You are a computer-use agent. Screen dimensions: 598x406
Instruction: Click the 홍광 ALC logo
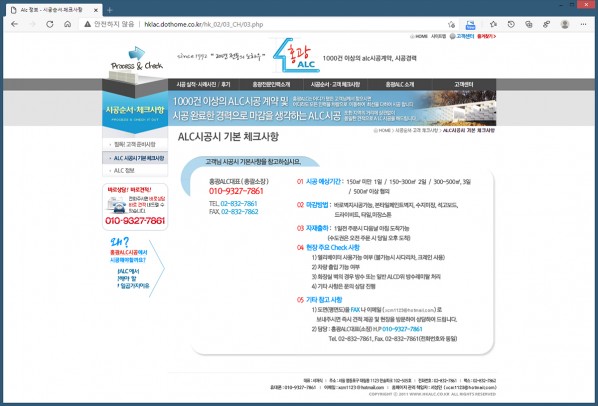click(x=296, y=56)
